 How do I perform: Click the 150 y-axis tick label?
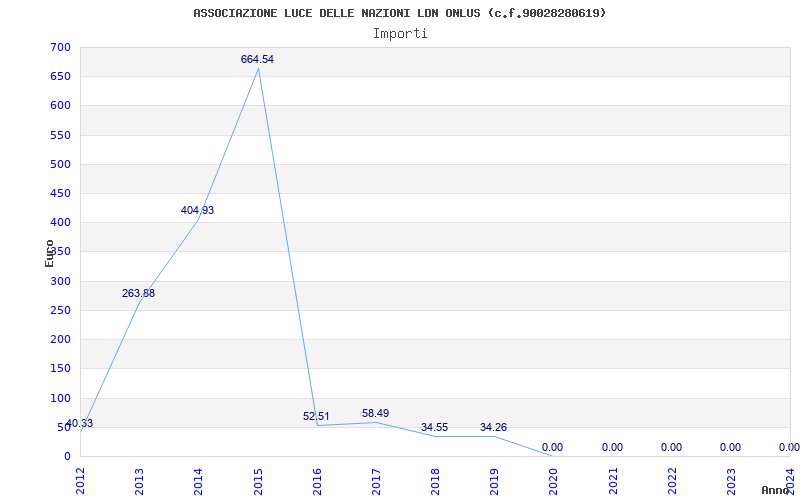click(x=60, y=368)
